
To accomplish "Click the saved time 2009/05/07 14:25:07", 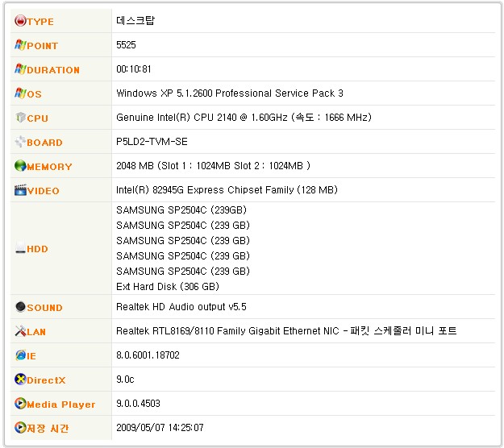I will (160, 428).
